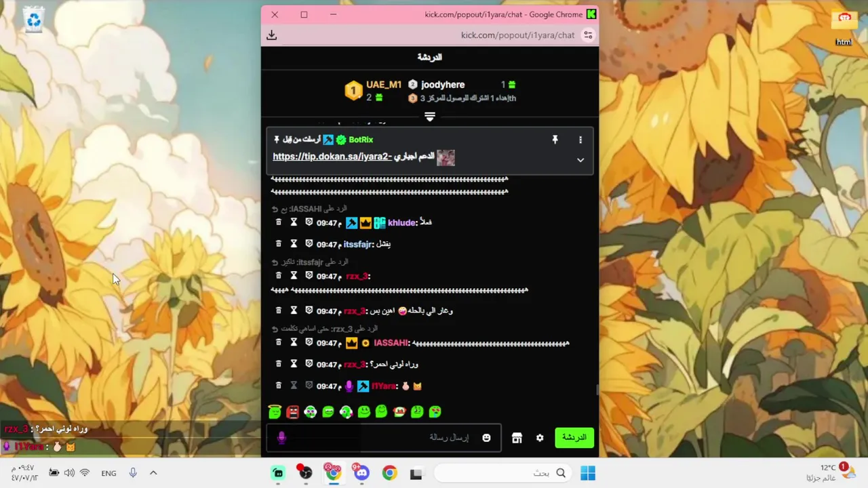Screen dimensions: 868x488
Task: Delete IASSAHI's message with the trash icon
Action: (278, 343)
